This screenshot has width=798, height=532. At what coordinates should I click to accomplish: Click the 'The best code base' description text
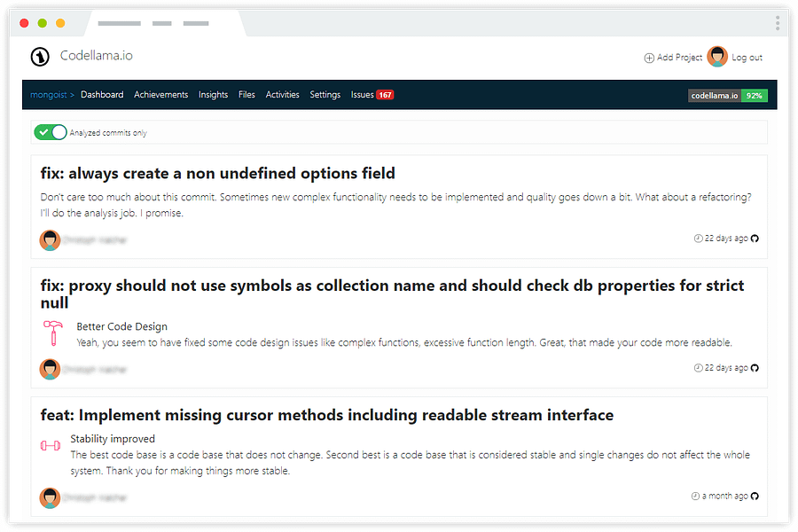coord(411,463)
